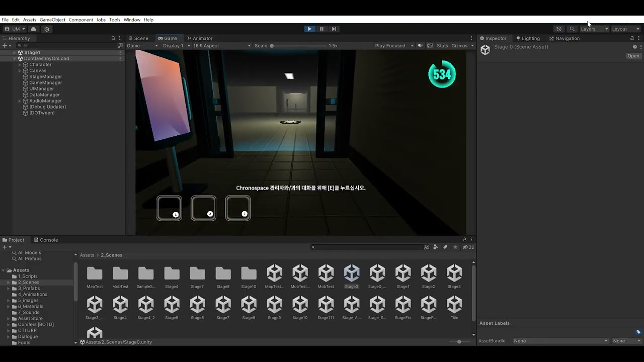Advance one frame with the Step button
This screenshot has width=644, height=362.
334,29
